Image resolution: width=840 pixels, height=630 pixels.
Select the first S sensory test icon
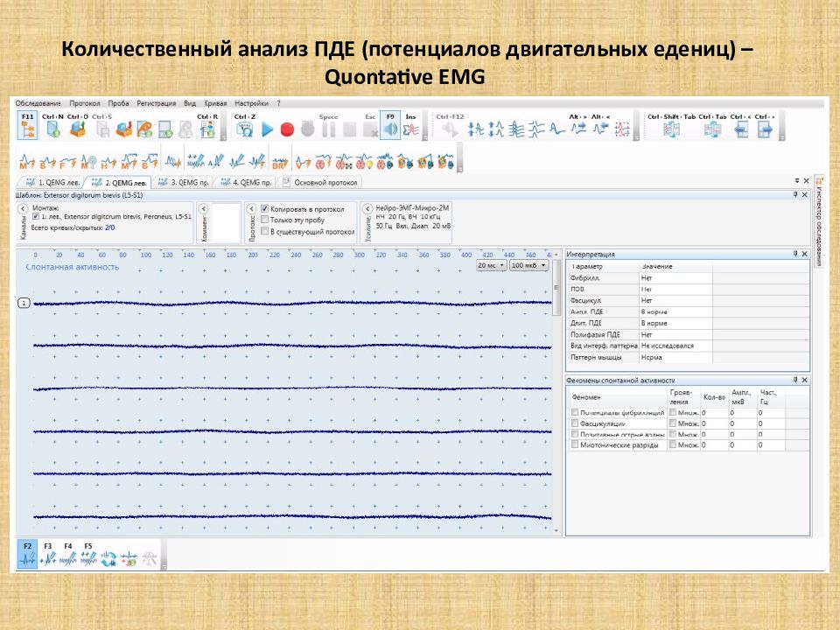pyautogui.click(x=47, y=161)
